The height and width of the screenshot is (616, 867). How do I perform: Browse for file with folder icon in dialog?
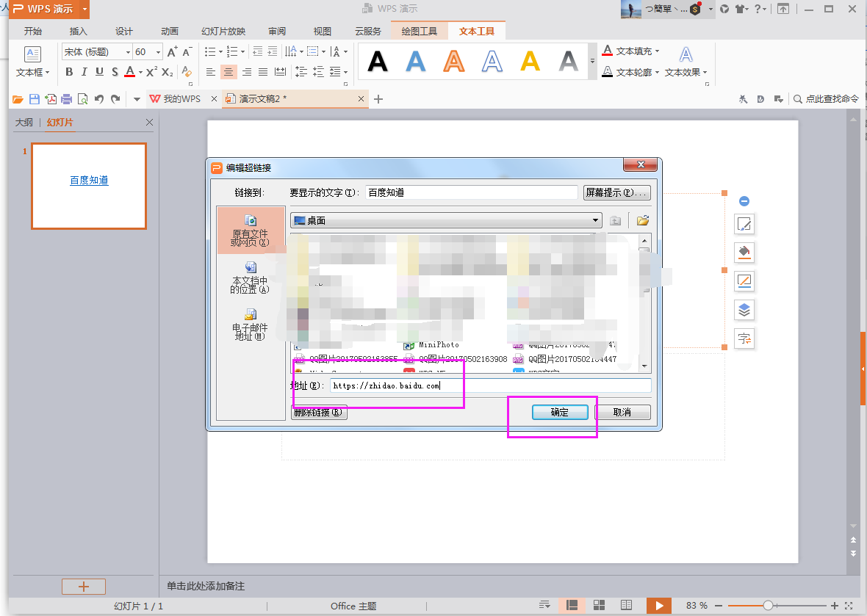click(x=642, y=220)
